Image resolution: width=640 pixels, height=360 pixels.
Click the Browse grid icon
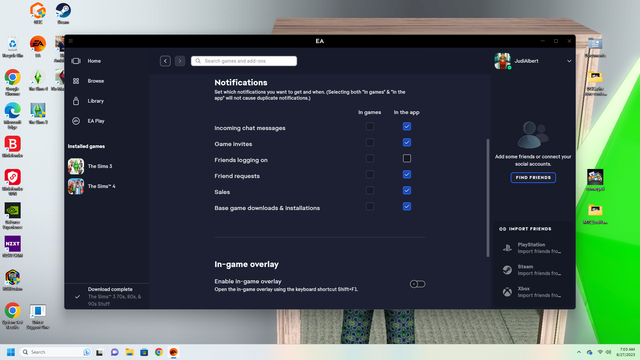point(76,81)
